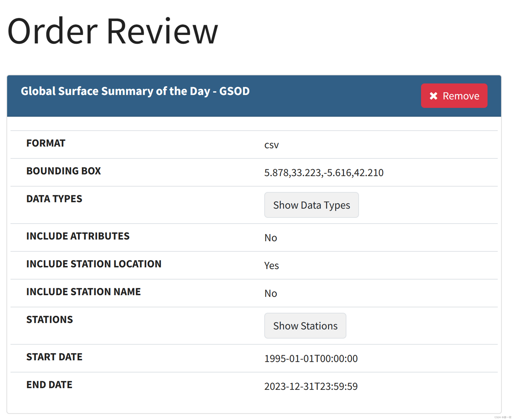Click the bounding box coordinates value
The height and width of the screenshot is (420, 514).
[x=324, y=173]
